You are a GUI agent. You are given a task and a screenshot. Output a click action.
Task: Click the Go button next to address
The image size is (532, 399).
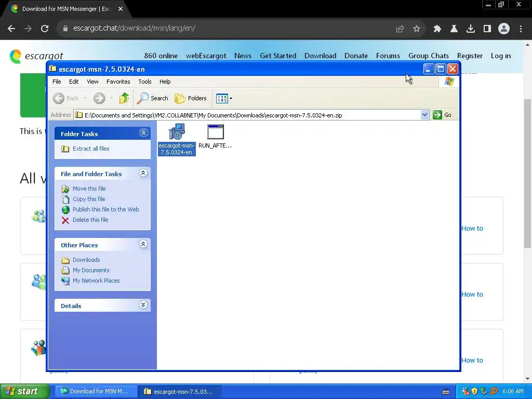coord(442,115)
